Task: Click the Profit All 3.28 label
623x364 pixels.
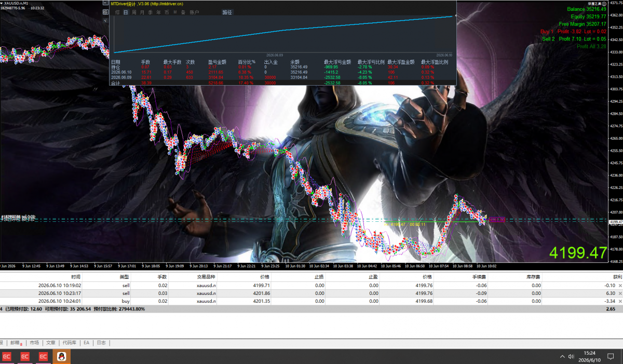Action: pyautogui.click(x=591, y=46)
